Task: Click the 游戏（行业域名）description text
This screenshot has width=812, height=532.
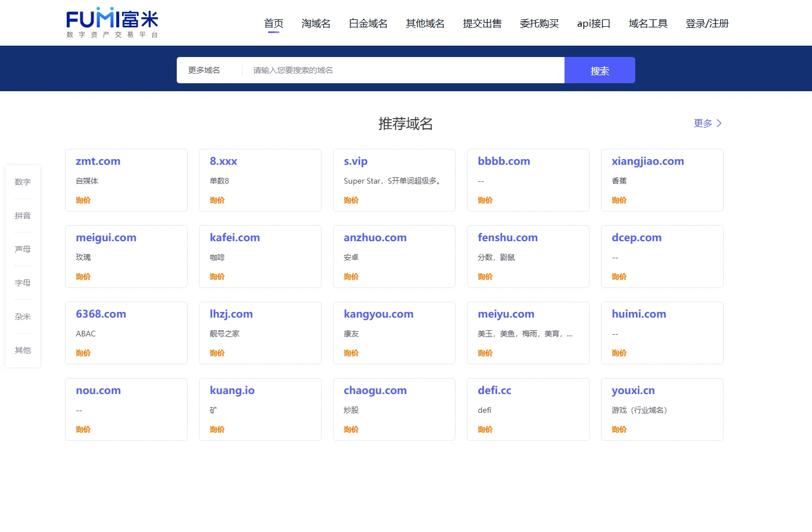Action: pyautogui.click(x=640, y=410)
